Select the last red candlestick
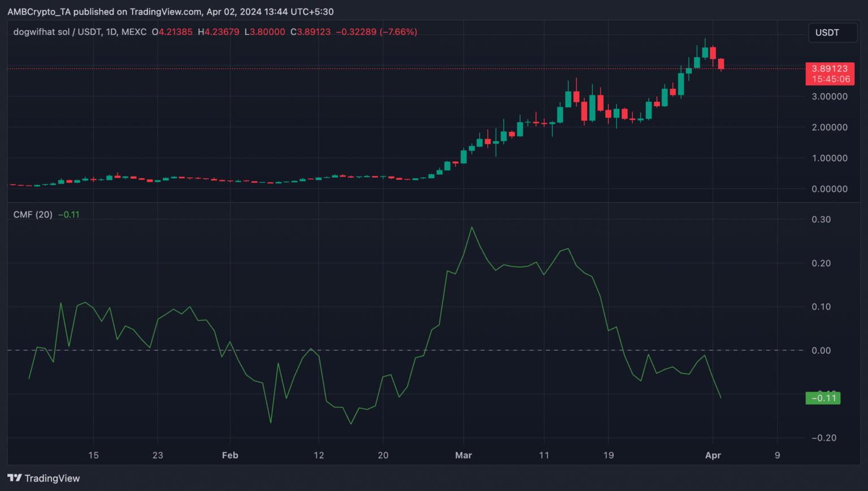 coord(721,63)
